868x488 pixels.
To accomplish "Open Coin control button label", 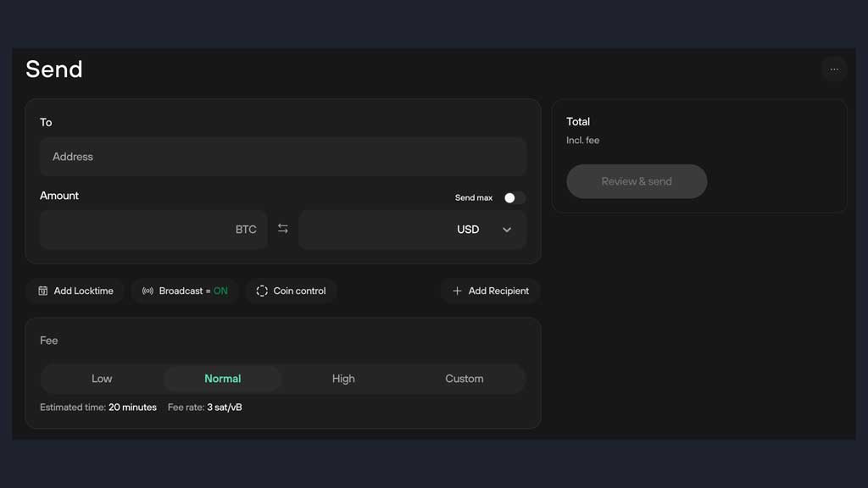I will pyautogui.click(x=299, y=291).
